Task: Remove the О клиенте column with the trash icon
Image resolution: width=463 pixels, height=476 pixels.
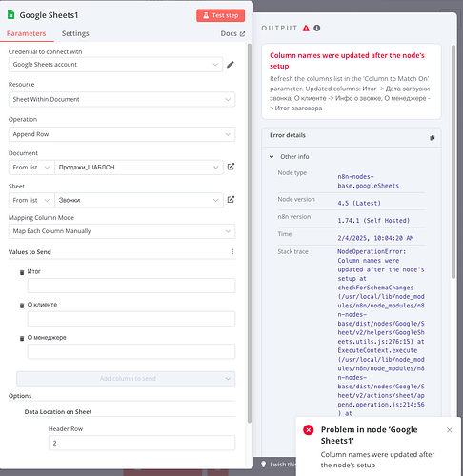Action: point(22,306)
